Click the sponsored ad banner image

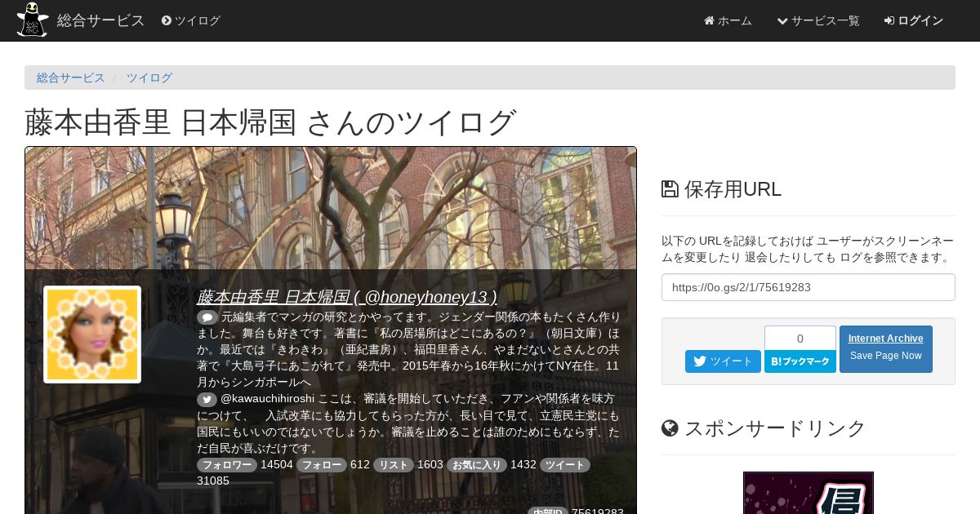click(x=808, y=493)
